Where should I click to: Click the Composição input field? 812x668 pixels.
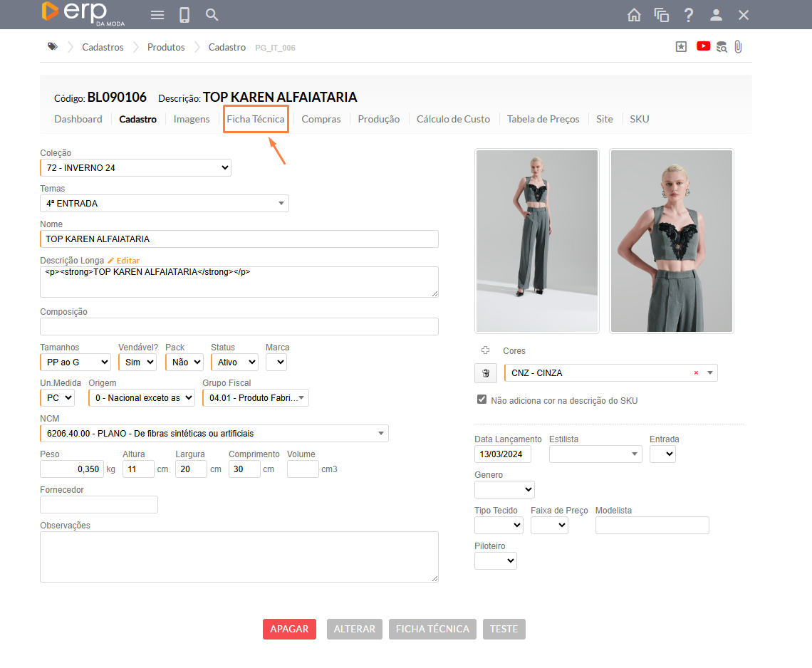[239, 326]
